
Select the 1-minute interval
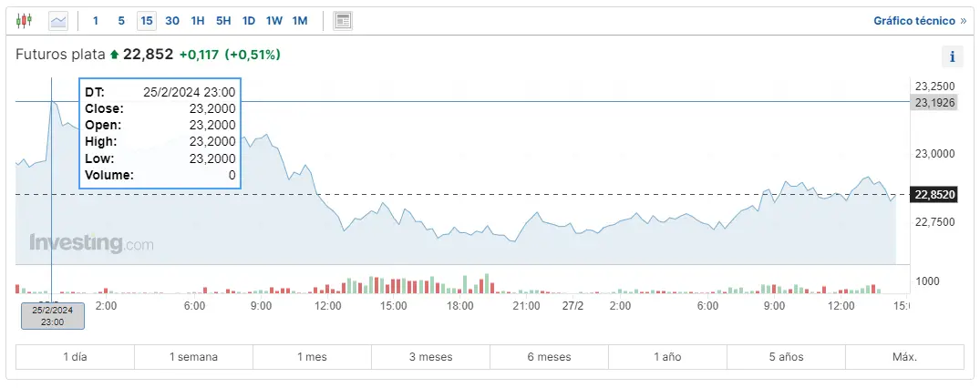click(97, 20)
